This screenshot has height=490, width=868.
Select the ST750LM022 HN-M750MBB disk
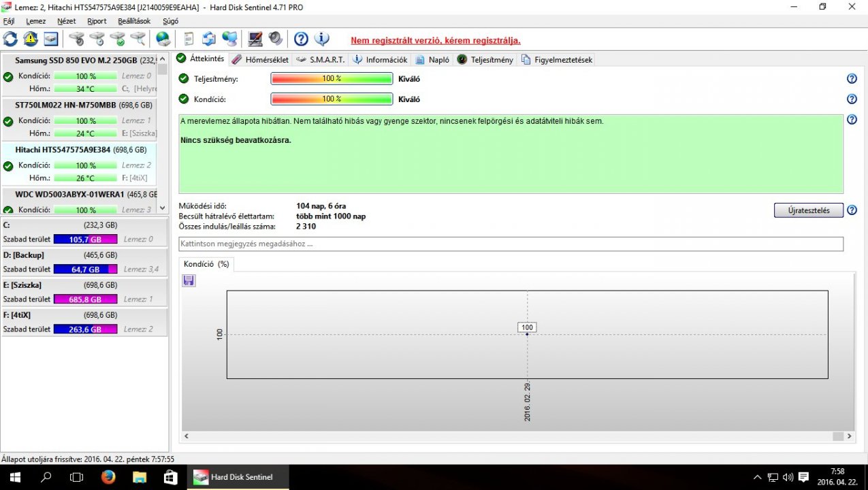[x=79, y=120]
